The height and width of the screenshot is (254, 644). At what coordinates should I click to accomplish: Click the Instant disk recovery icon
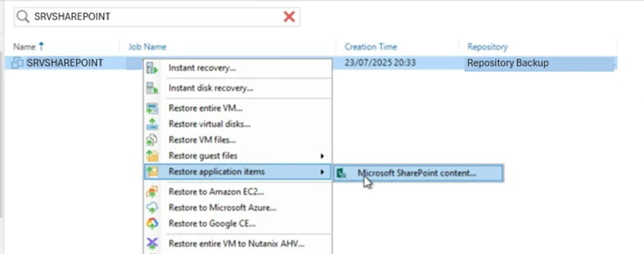[153, 88]
